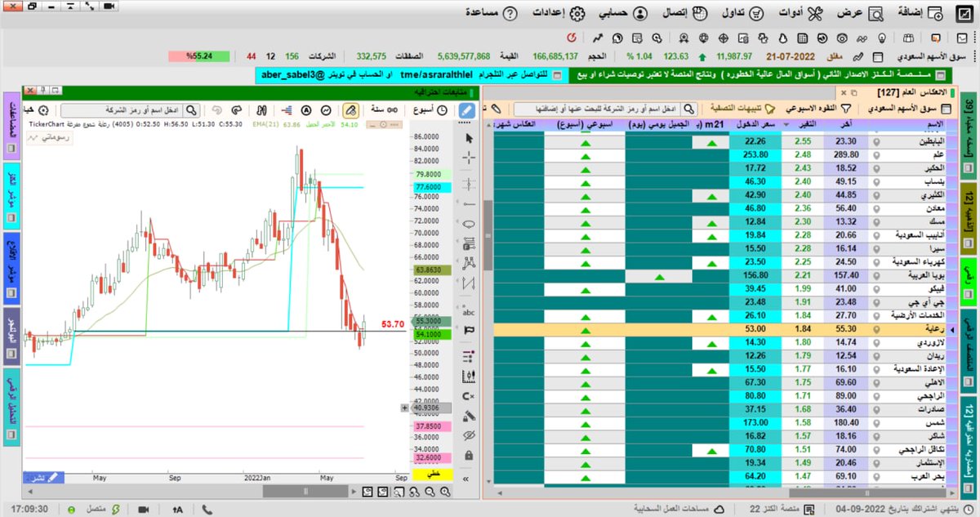Activate the blue pencil drawing button
This screenshot has width=980, height=517.
point(466,109)
